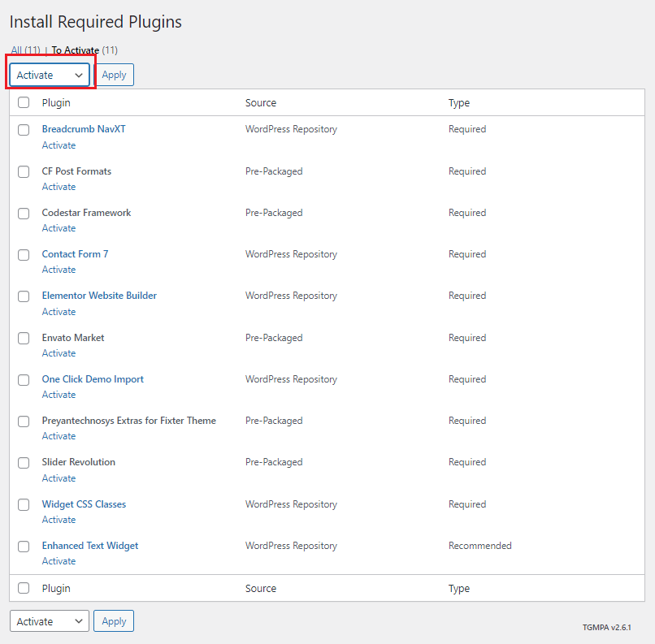Open the top bulk actions Activate dropdown
The image size is (655, 644).
pyautogui.click(x=50, y=76)
